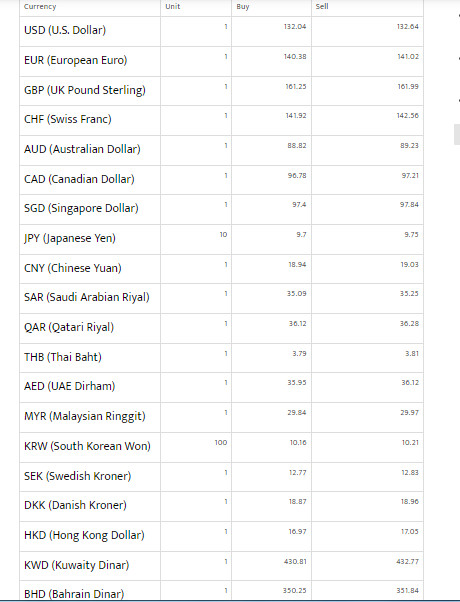Click the Currency column header
The image size is (460, 602).
(40, 7)
